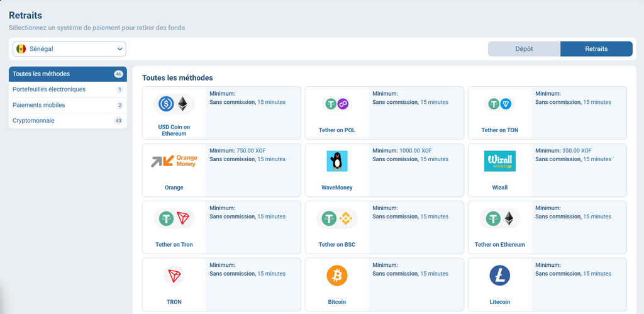Open Tether on BSC label
Screen dimensions: 644x314
pos(337,245)
